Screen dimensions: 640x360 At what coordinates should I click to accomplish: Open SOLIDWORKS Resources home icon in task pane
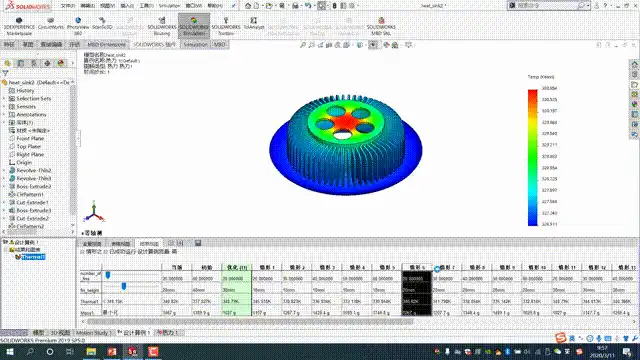pos(634,64)
